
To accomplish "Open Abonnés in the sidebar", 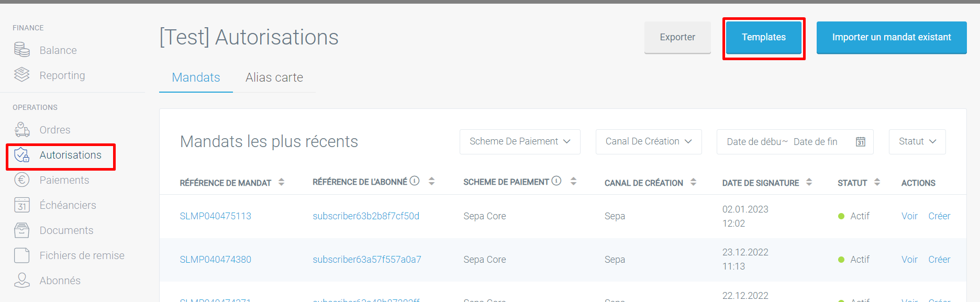I will tap(60, 281).
